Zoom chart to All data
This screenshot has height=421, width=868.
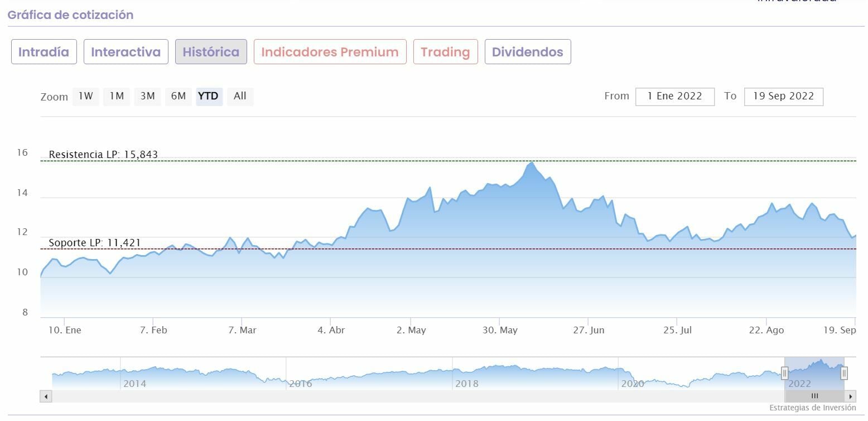pos(240,96)
